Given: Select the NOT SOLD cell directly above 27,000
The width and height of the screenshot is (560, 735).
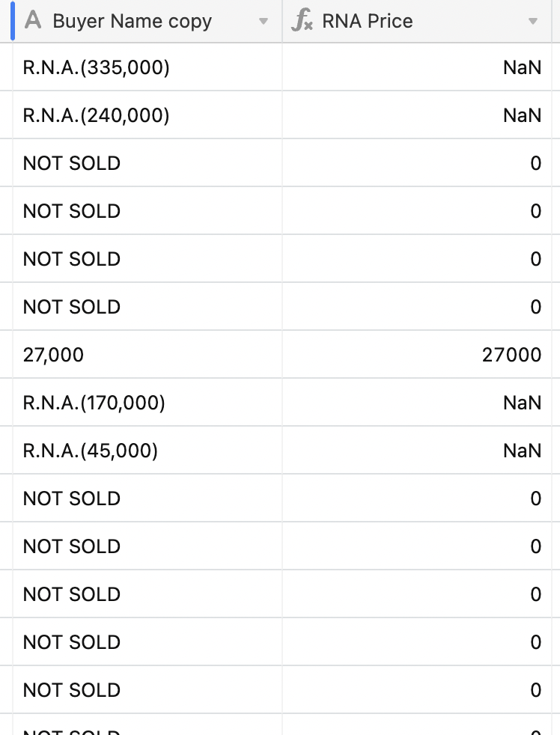Looking at the screenshot, I should [x=147, y=307].
